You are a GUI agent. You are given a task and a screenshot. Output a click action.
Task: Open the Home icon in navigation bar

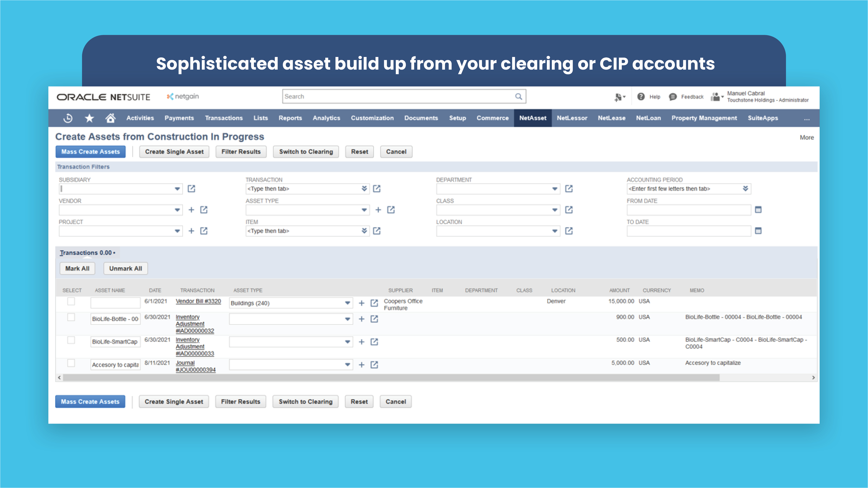pos(110,118)
